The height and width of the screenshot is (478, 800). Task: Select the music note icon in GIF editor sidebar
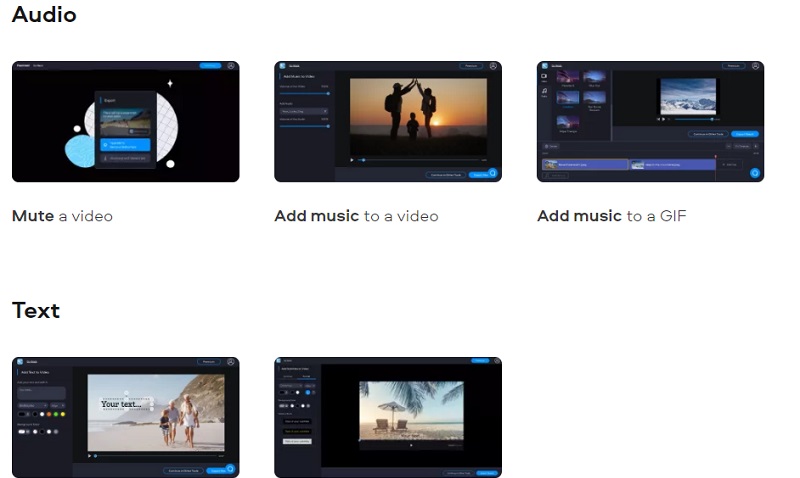coord(544,91)
